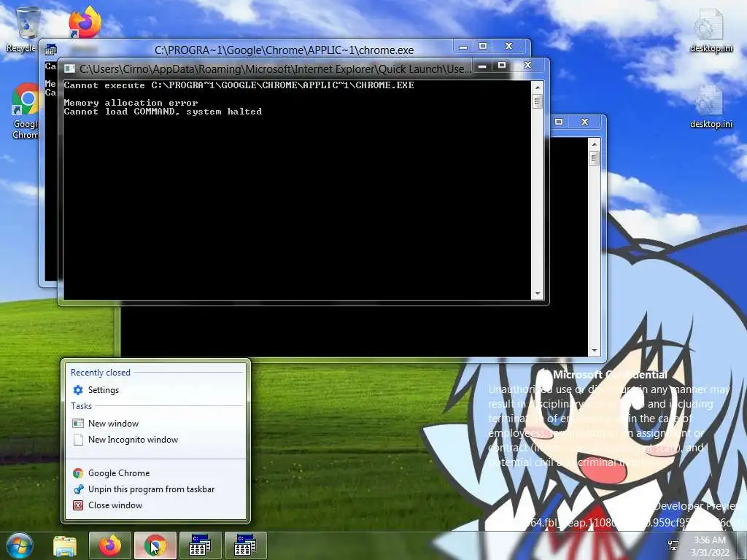Switch to second command window taskbar button

tap(245, 545)
